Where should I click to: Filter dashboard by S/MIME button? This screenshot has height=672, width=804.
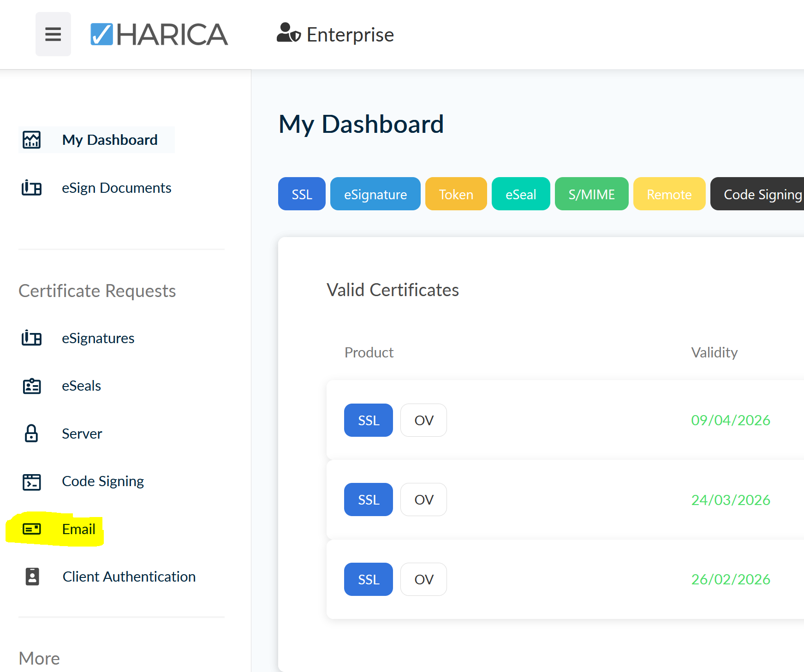pos(592,194)
